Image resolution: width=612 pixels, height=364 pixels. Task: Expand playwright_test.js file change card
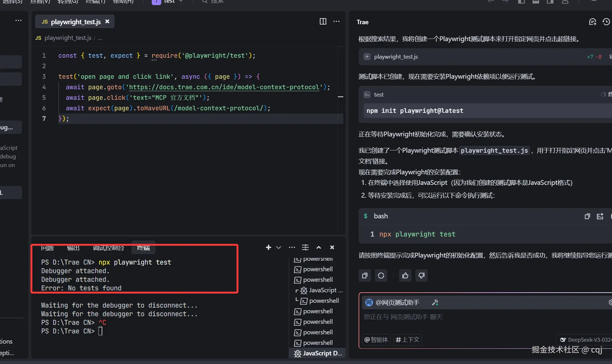pyautogui.click(x=367, y=57)
